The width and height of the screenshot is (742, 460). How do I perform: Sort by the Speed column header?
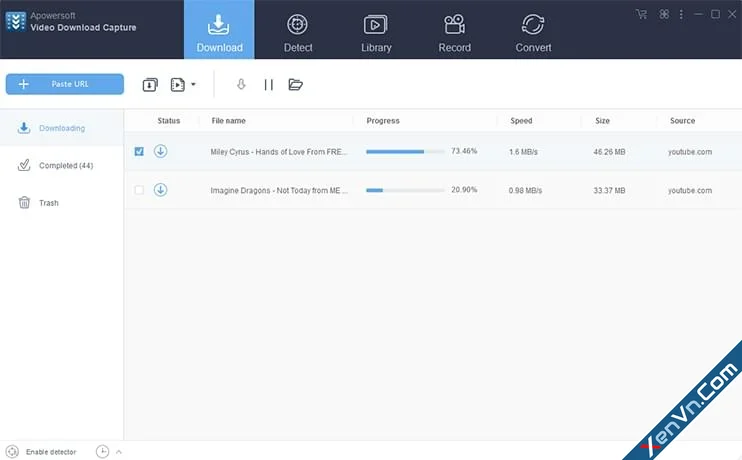pyautogui.click(x=521, y=121)
